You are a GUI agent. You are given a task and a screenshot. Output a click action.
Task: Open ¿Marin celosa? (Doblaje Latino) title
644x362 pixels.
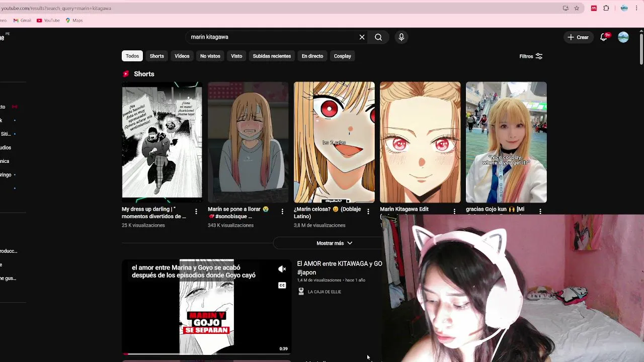[328, 213]
